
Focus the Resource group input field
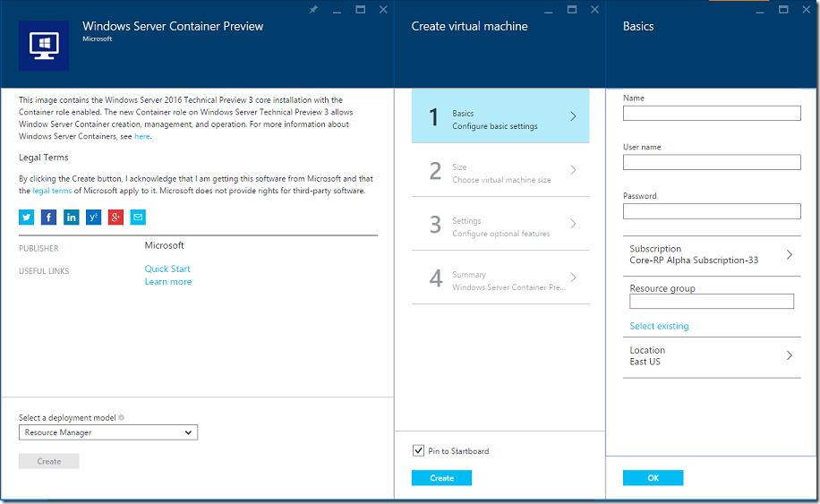coord(712,301)
